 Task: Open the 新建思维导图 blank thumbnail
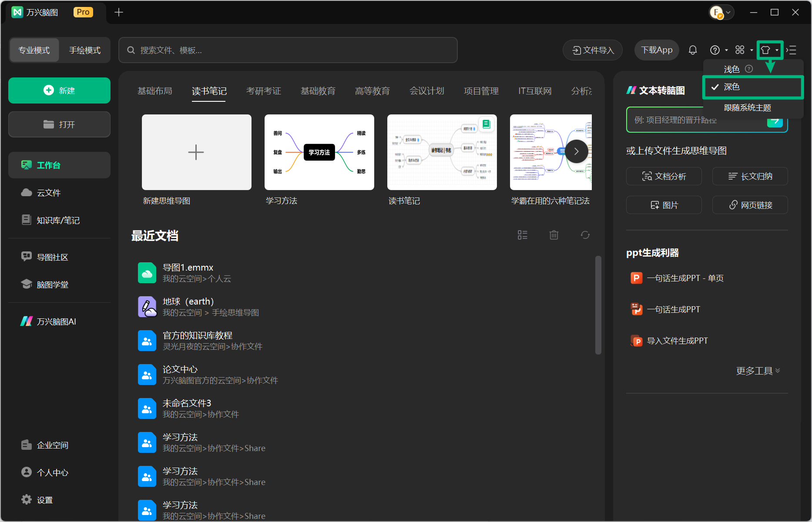click(x=197, y=152)
